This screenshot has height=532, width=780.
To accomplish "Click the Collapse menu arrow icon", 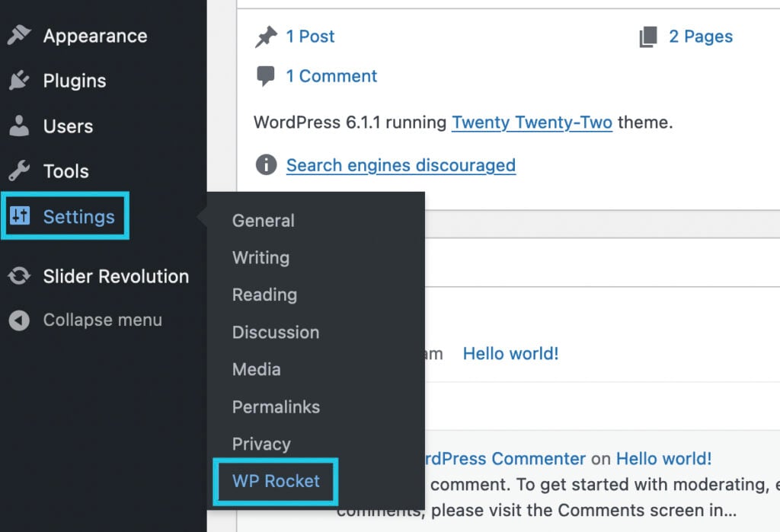I will [19, 320].
